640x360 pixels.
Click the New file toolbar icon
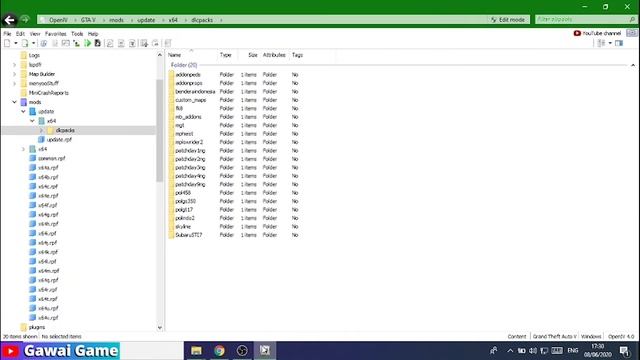pyautogui.click(x=7, y=43)
